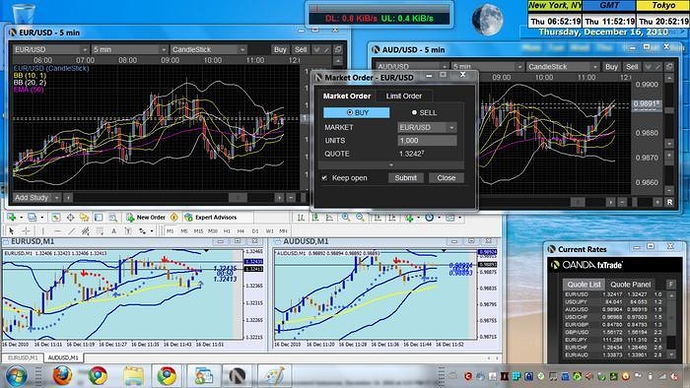Screen dimensions: 690x388
Task: Switch to the AUDUSD,M1 bottom tab
Action: pos(63,358)
